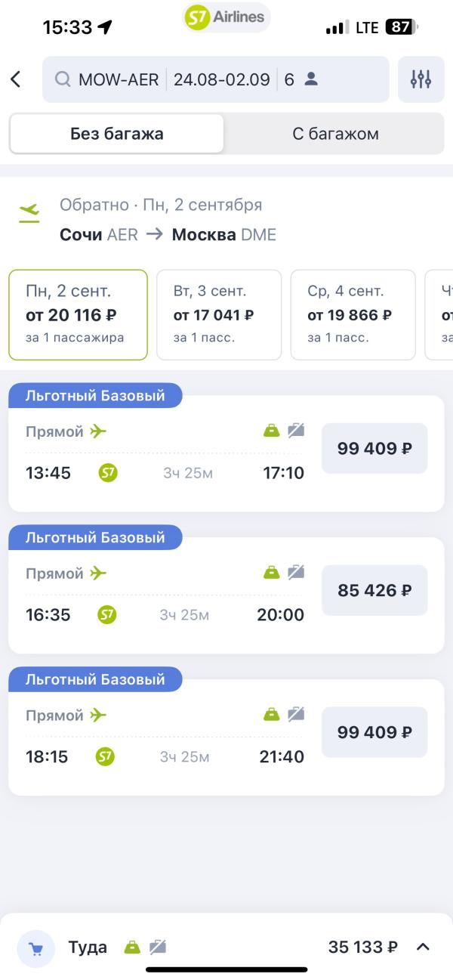Choose the 85 426 ₽ fare button

374,590
